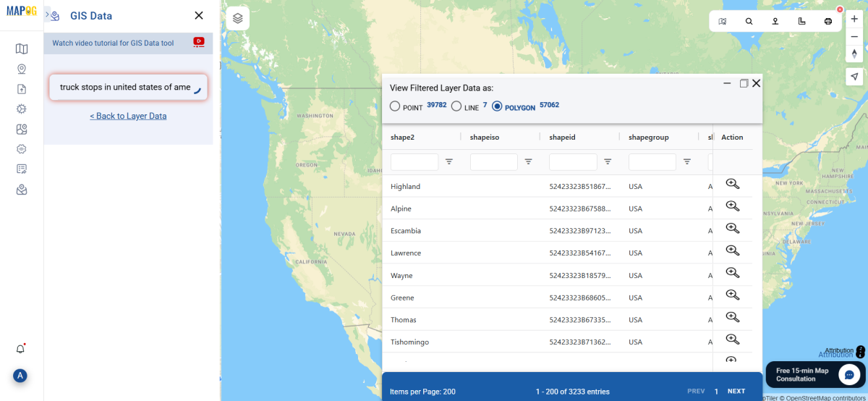The width and height of the screenshot is (868, 401).
Task: Zoom to the Alpine row feature
Action: coord(732,206)
